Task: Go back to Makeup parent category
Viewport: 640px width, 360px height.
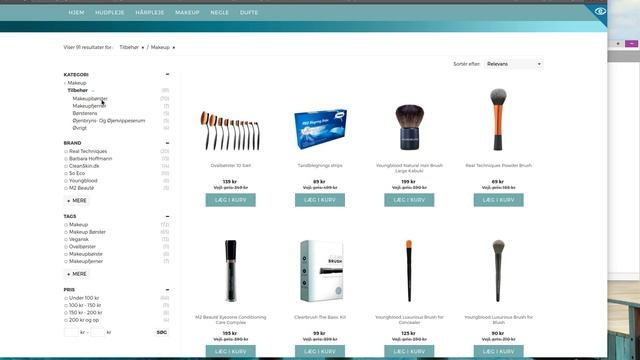Action: [x=77, y=83]
